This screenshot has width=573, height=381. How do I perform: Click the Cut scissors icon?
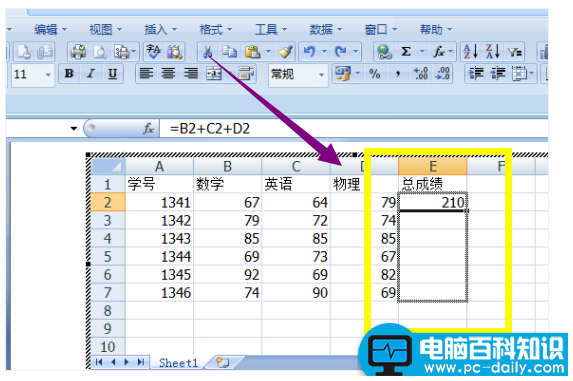click(x=208, y=52)
